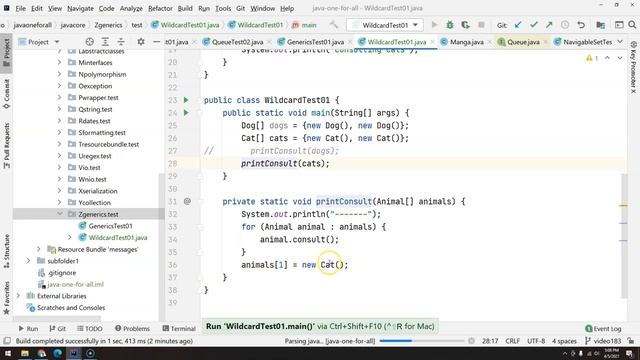Collapse the Zgenerics.test folder
This screenshot has width=640, height=360.
point(60,214)
